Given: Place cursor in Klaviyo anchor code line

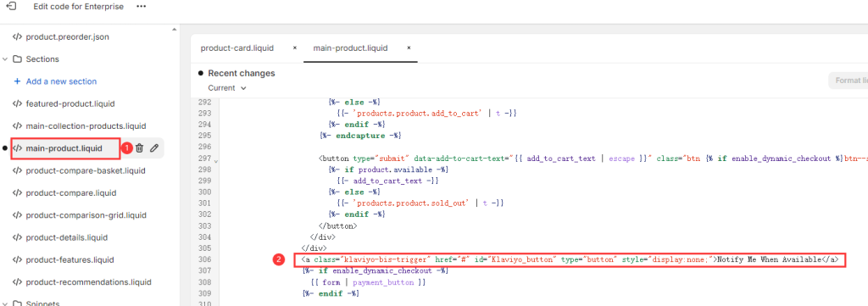Looking at the screenshot, I should [570, 259].
